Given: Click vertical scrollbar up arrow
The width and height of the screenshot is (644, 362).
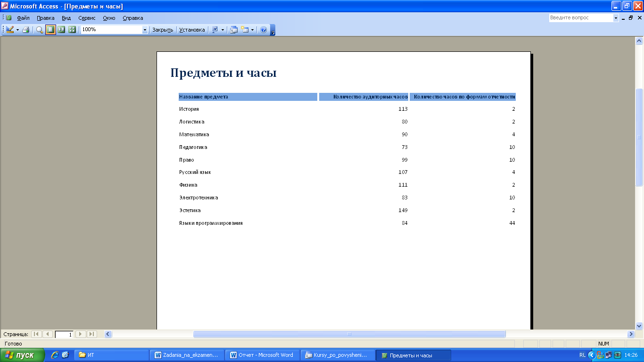Looking at the screenshot, I should coord(639,41).
